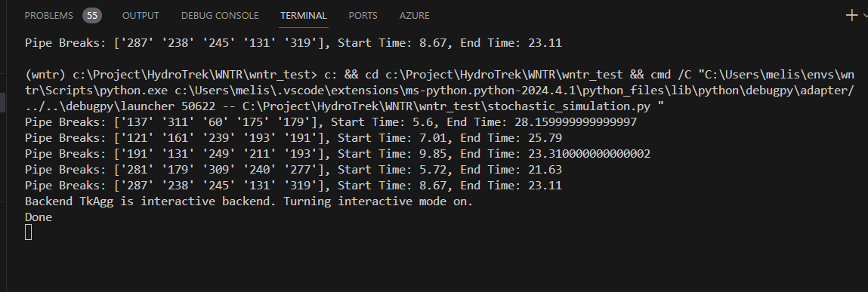The width and height of the screenshot is (868, 292).
Task: Switch to the PORTS tab
Action: click(x=363, y=16)
